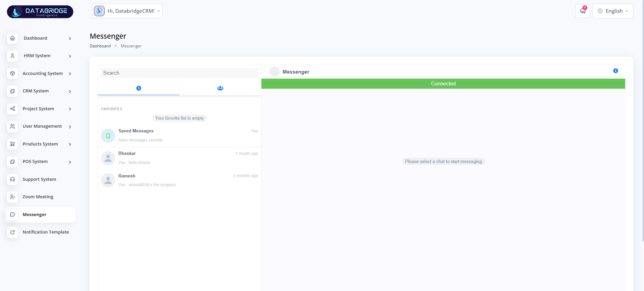
Task: Click the HRM System person icon
Action: click(x=12, y=56)
